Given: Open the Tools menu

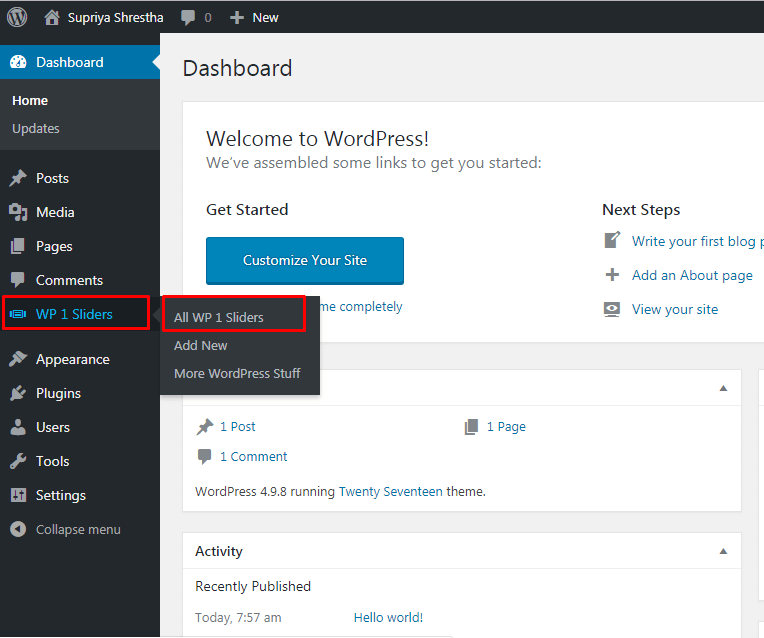Looking at the screenshot, I should (80, 461).
